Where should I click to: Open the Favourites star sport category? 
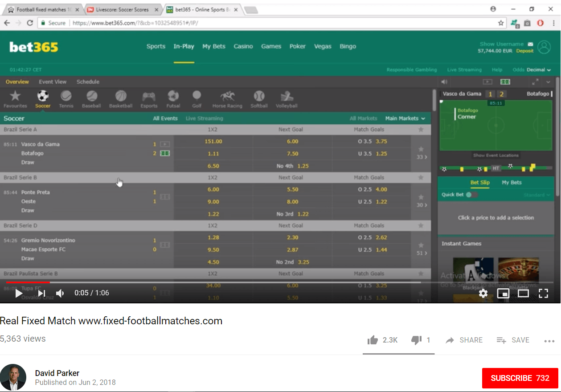pos(15,99)
